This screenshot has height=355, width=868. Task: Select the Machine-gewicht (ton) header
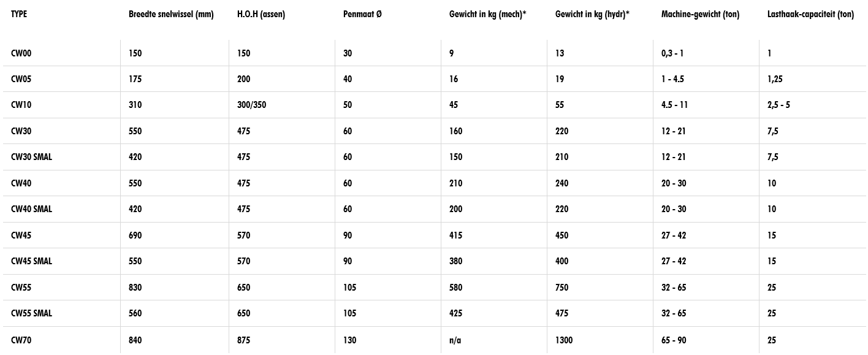pyautogui.click(x=700, y=15)
